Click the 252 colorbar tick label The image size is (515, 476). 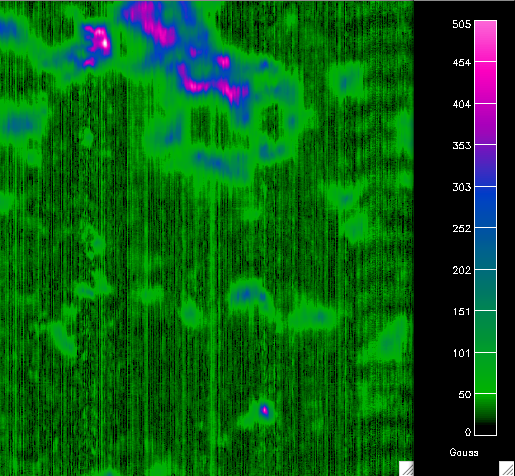pos(461,228)
